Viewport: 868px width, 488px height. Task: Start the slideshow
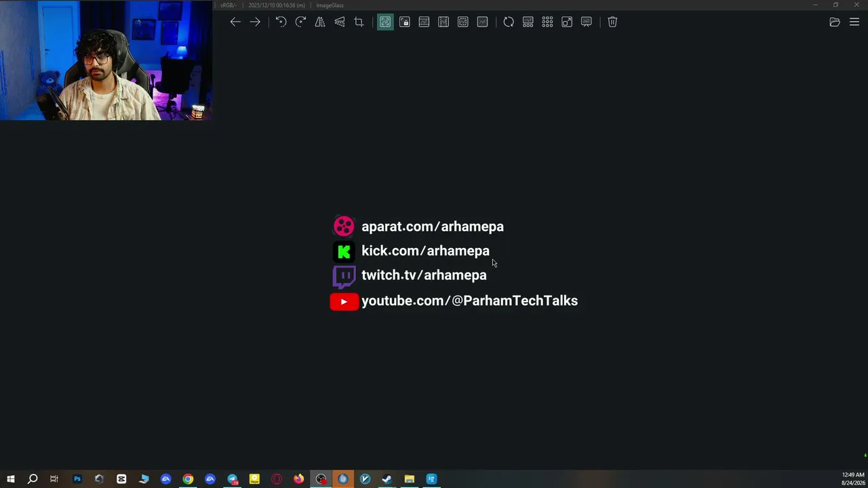coord(587,22)
